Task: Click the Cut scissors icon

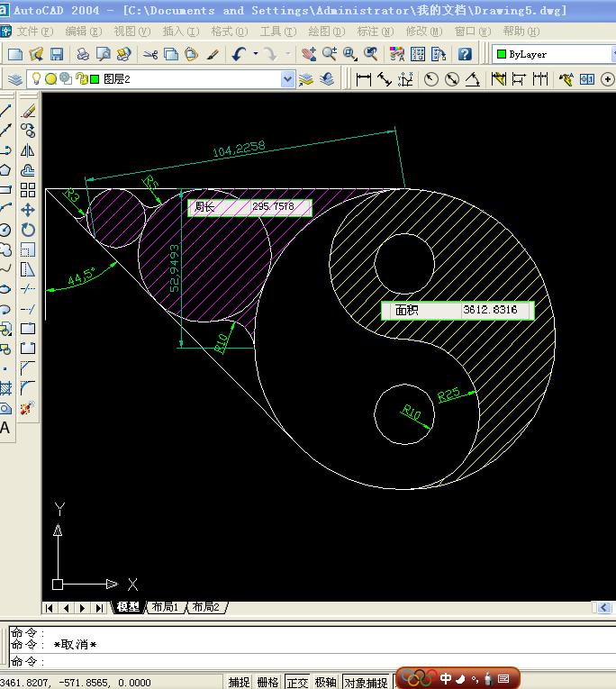Action: pos(150,54)
